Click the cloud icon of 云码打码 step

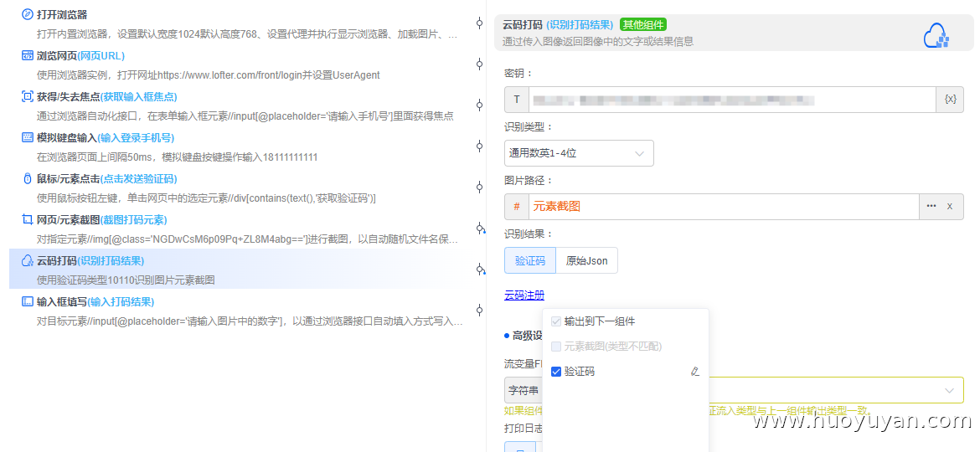pos(27,260)
